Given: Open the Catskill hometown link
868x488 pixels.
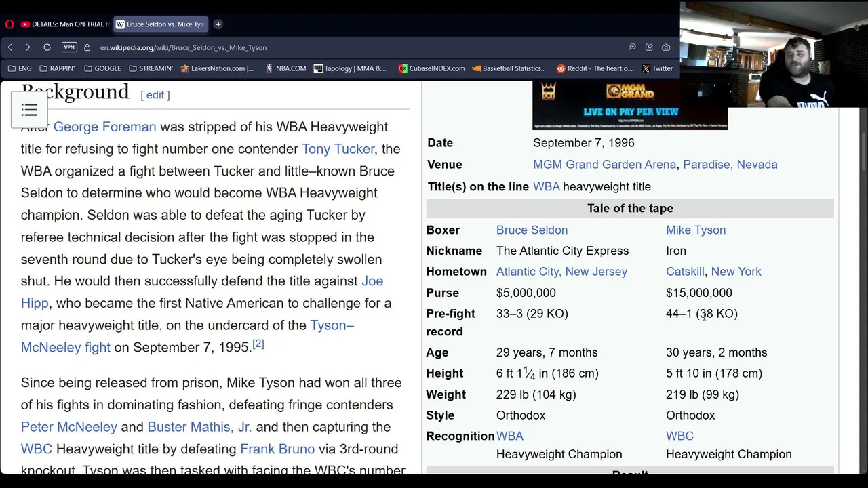Looking at the screenshot, I should (685, 272).
